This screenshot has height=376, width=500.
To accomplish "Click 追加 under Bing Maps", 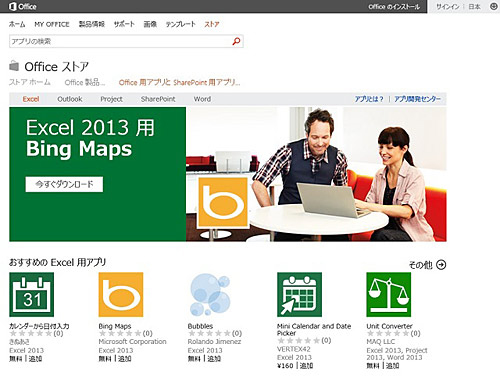I will click(125, 359).
